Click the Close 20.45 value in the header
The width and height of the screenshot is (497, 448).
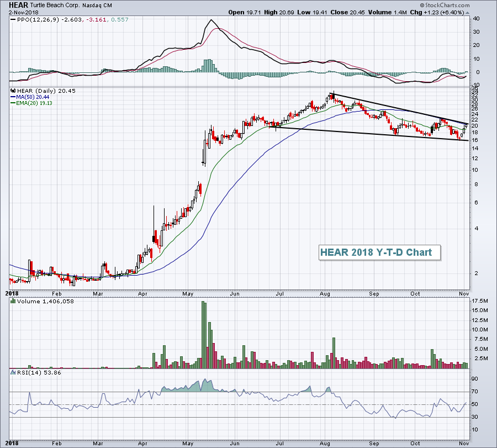click(347, 12)
